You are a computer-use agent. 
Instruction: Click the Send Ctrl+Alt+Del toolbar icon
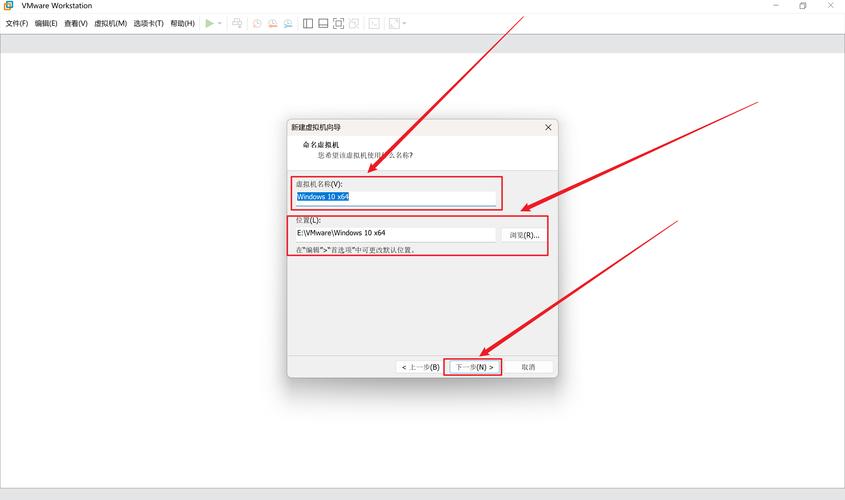tap(237, 23)
